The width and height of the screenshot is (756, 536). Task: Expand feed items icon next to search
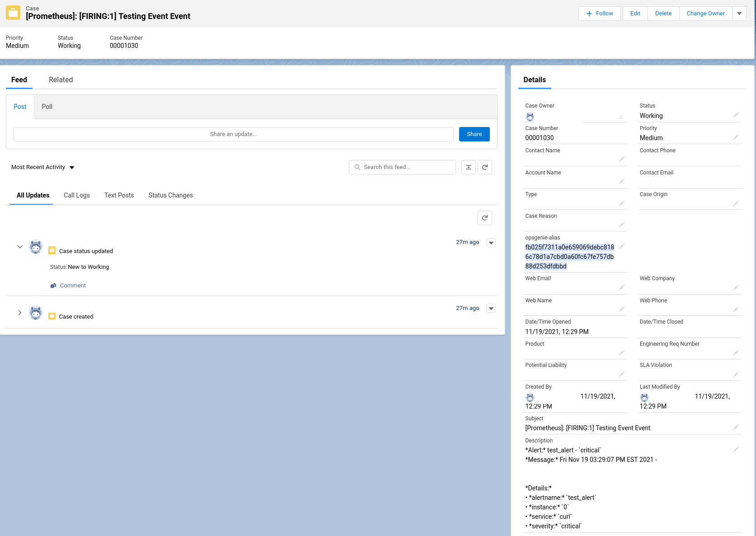469,167
